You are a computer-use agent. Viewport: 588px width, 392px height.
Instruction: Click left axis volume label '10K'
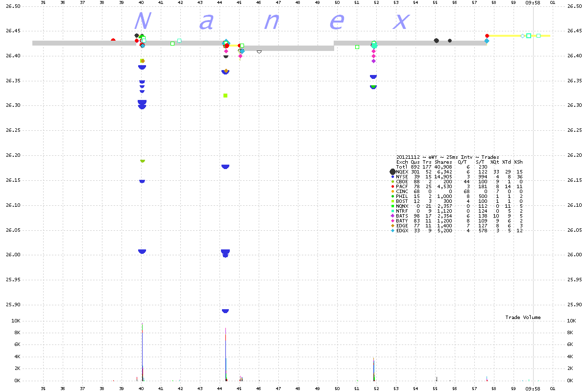coord(15,321)
